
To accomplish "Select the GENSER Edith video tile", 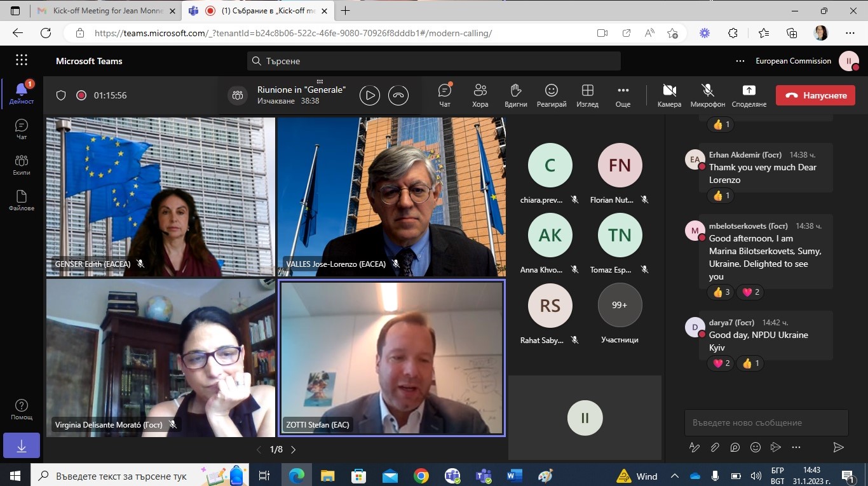I will click(161, 197).
